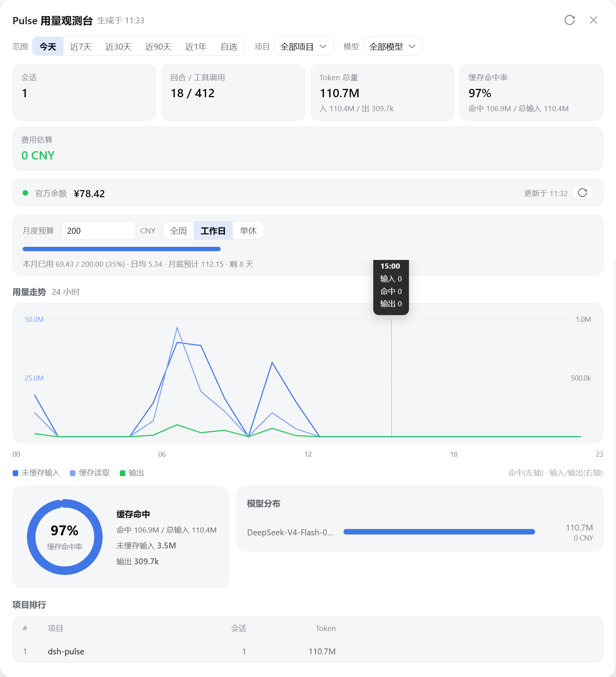Click the 12 hour label on chart axis
Image resolution: width=616 pixels, height=677 pixels.
[x=308, y=454]
